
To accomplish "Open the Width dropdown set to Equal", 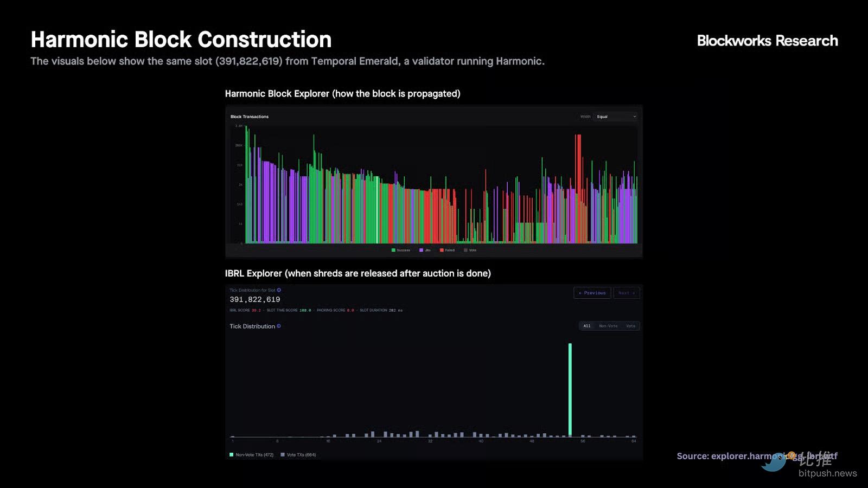I will (x=616, y=117).
